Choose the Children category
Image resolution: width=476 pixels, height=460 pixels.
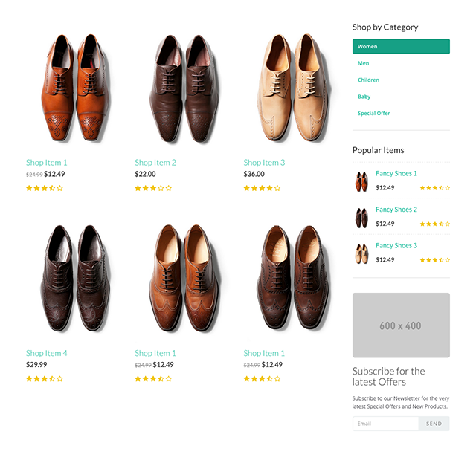click(368, 80)
